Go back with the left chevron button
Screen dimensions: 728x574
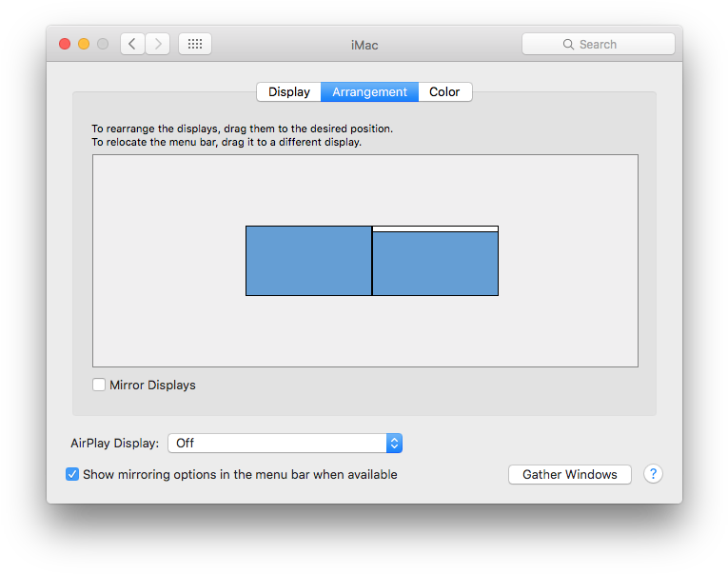(x=133, y=44)
